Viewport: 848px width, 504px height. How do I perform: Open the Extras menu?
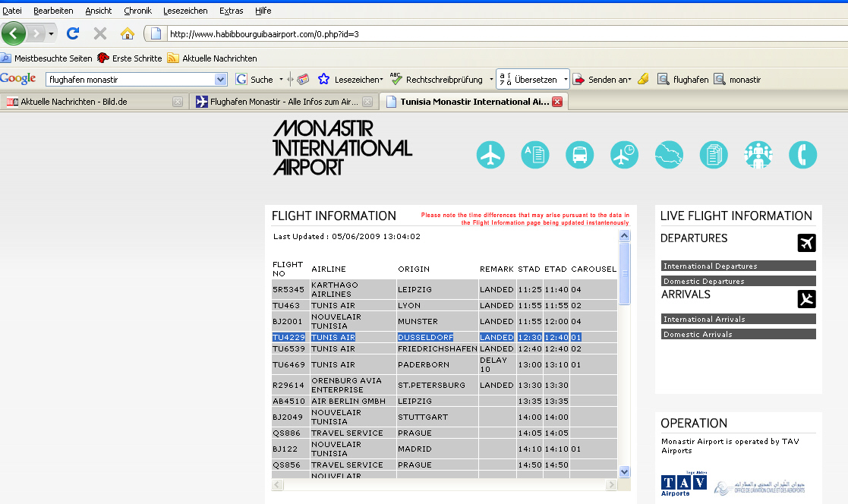(x=231, y=11)
